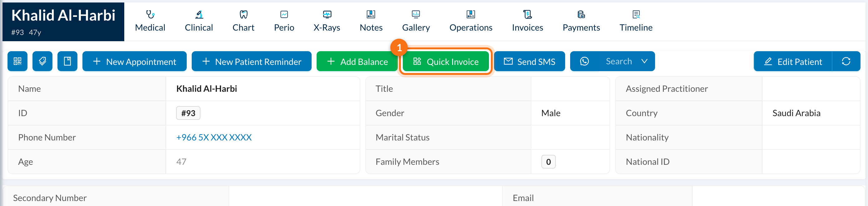Click the QR code icon button

coord(17,61)
